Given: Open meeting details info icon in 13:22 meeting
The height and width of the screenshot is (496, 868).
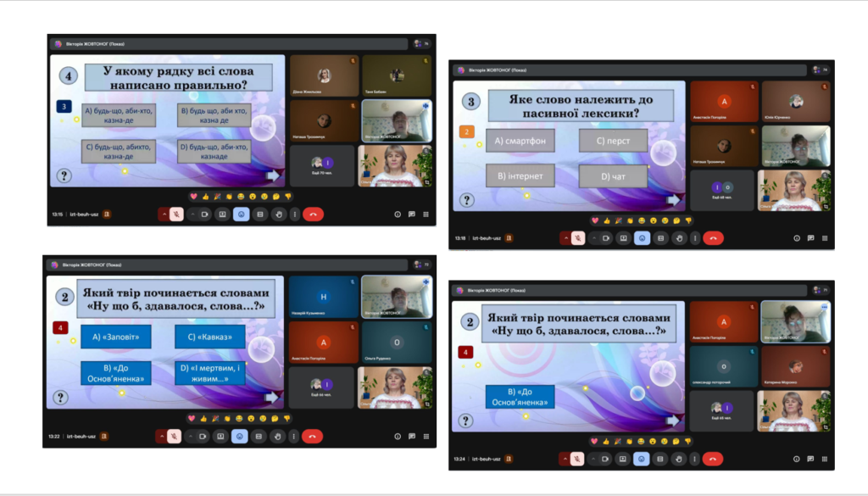Looking at the screenshot, I should click(396, 437).
